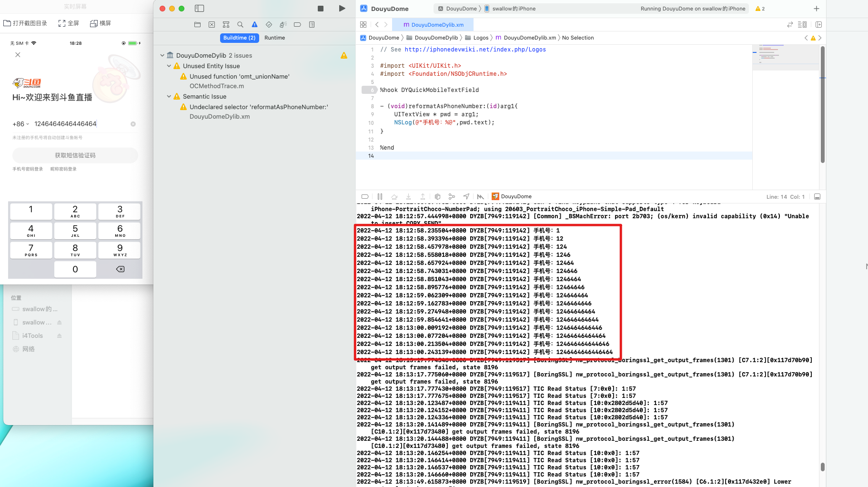Simulate location arrow icon

[466, 196]
